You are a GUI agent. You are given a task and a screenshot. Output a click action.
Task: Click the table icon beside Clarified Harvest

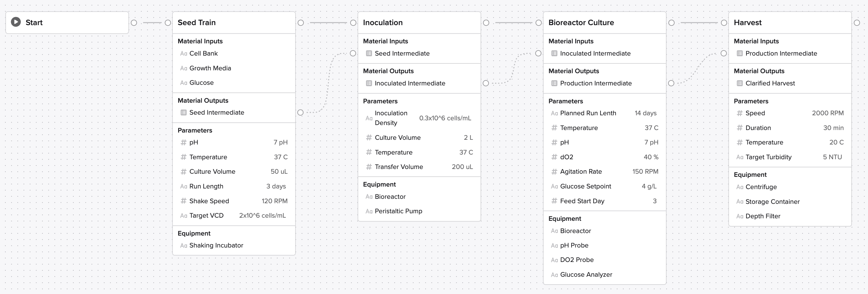coord(740,84)
